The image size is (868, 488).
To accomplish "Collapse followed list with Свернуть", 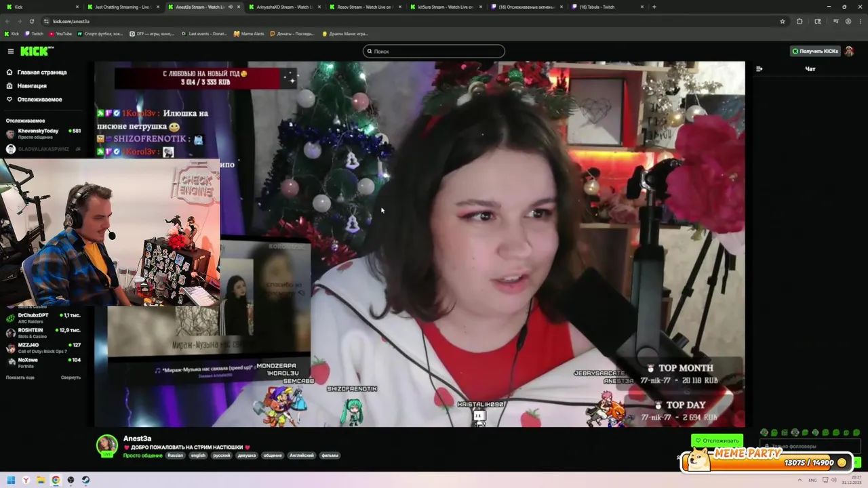I will (71, 378).
